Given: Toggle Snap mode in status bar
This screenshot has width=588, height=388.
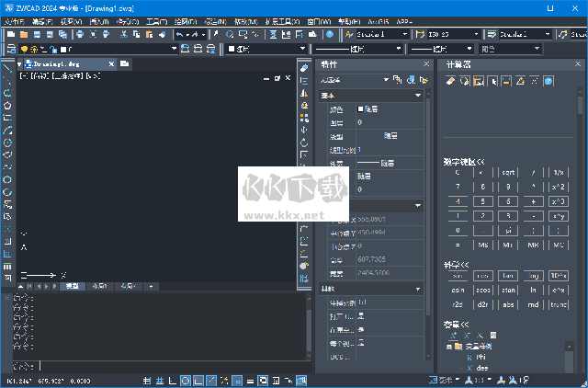Looking at the screenshot, I should [x=147, y=381].
